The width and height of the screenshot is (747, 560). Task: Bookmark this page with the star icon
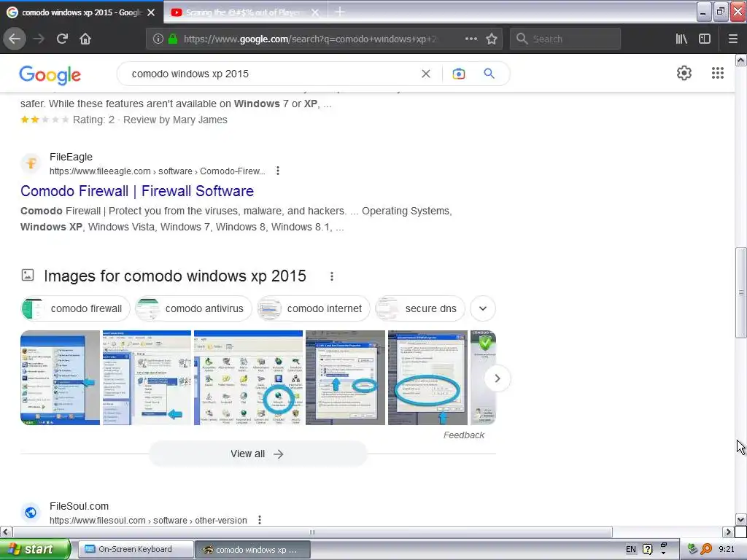(x=492, y=39)
